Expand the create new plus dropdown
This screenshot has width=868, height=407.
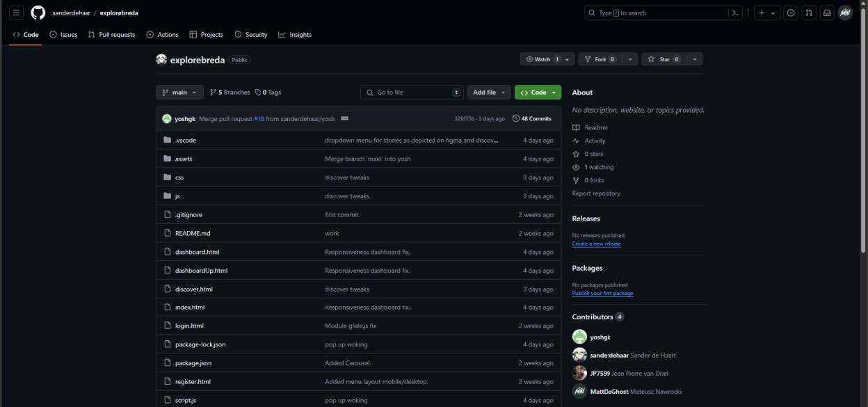(768, 13)
